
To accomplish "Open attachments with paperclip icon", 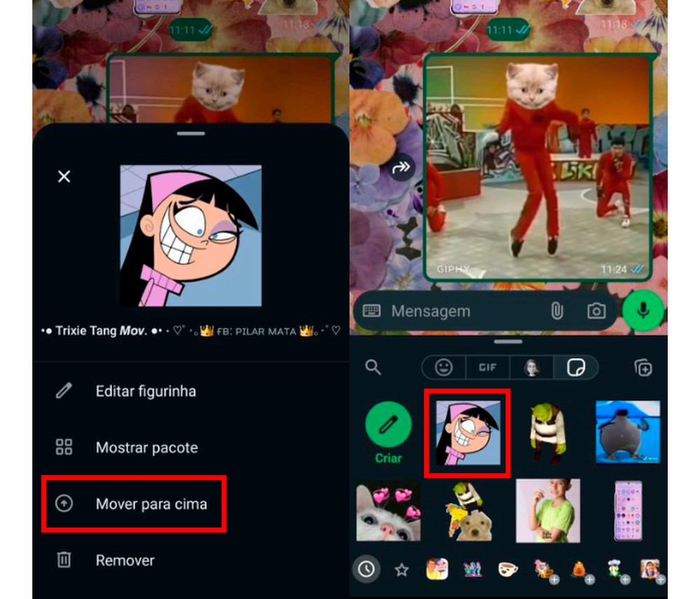I will [556, 311].
